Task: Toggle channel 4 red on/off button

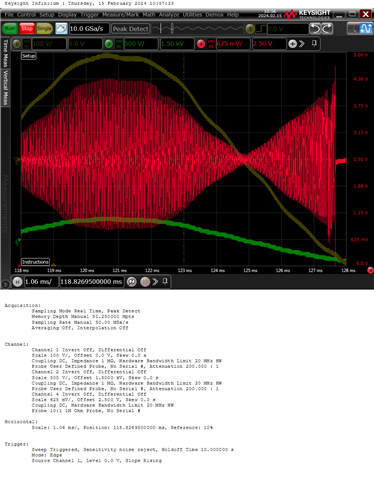Action: click(201, 44)
